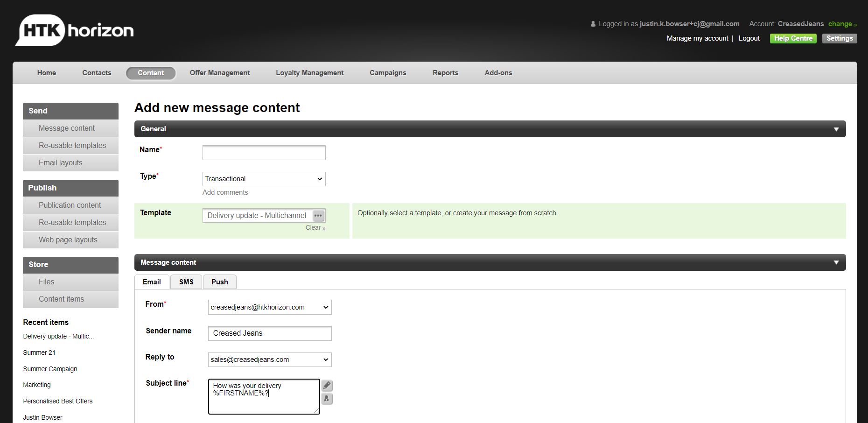Open Files under Store
Screen dimensions: 868x423
coord(70,282)
